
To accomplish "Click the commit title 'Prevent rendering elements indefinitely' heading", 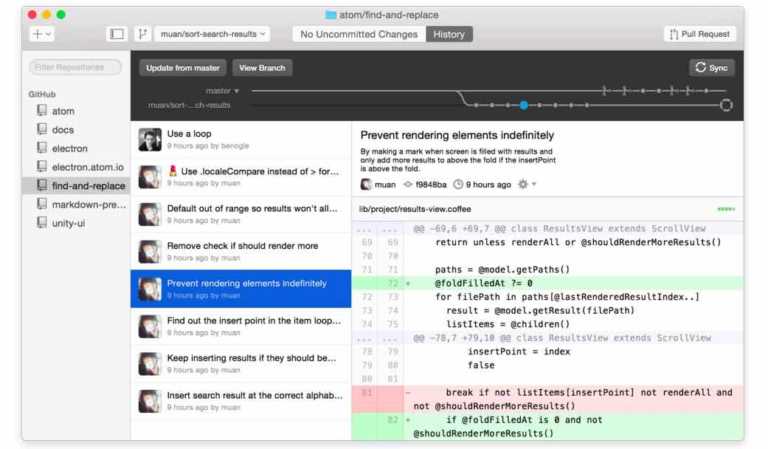I will (457, 135).
